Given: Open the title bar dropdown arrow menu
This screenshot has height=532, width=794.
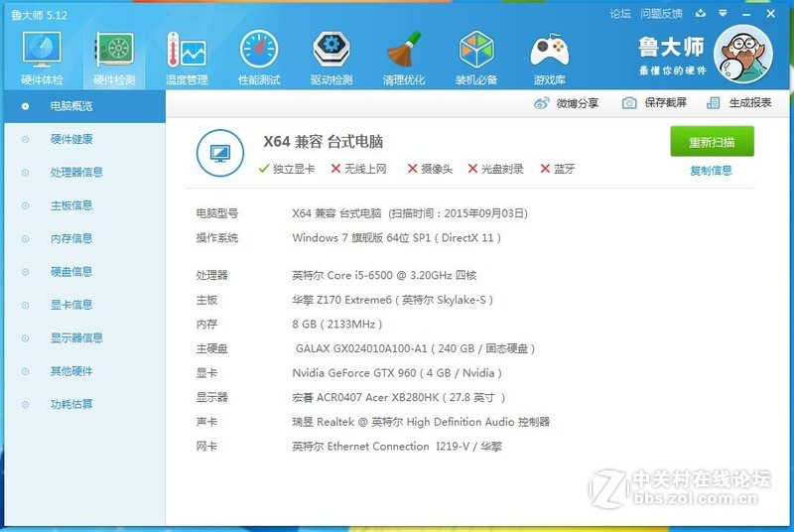Looking at the screenshot, I should coord(723,13).
